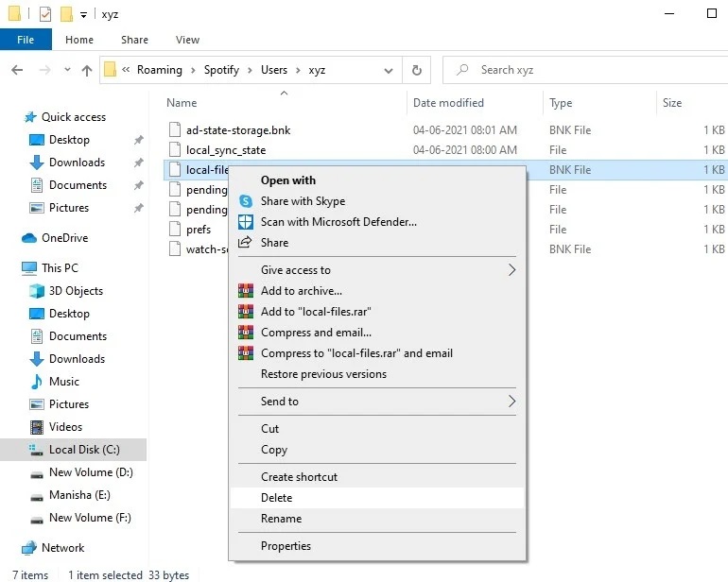Screen dimensions: 728x582
Task: Select Users in the address breadcrumb
Action: 274,70
